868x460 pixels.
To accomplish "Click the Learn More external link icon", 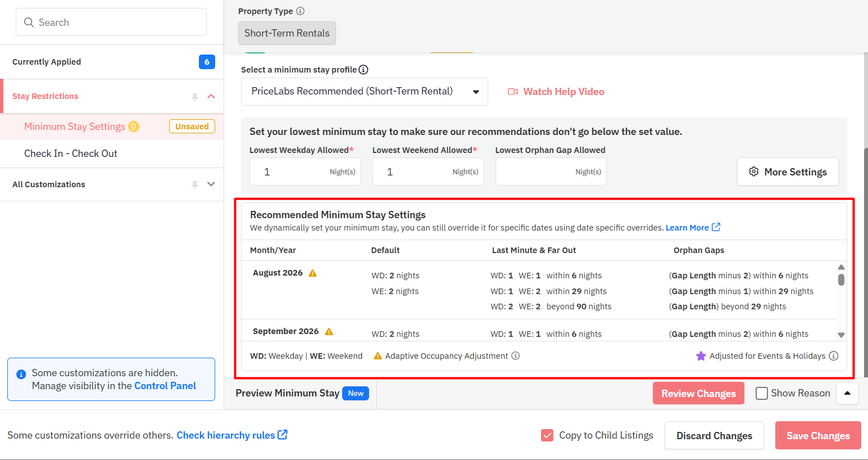I will point(716,227).
